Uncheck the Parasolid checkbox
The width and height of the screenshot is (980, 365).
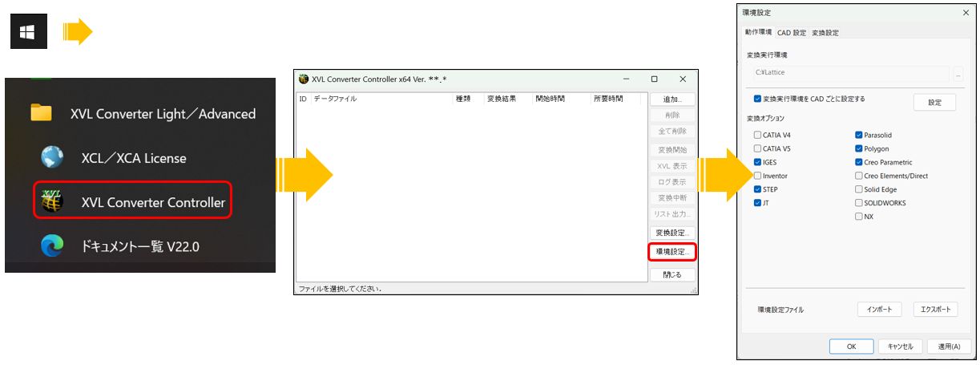point(859,135)
